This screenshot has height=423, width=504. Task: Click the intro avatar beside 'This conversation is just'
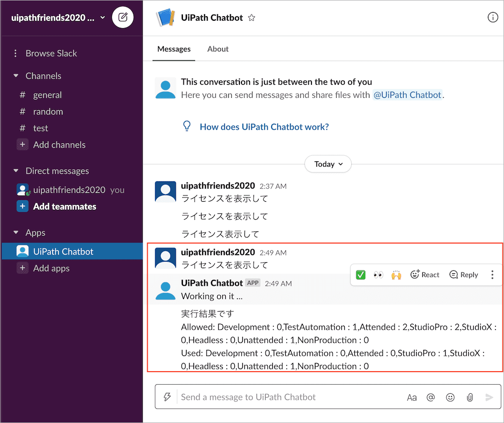coord(165,88)
